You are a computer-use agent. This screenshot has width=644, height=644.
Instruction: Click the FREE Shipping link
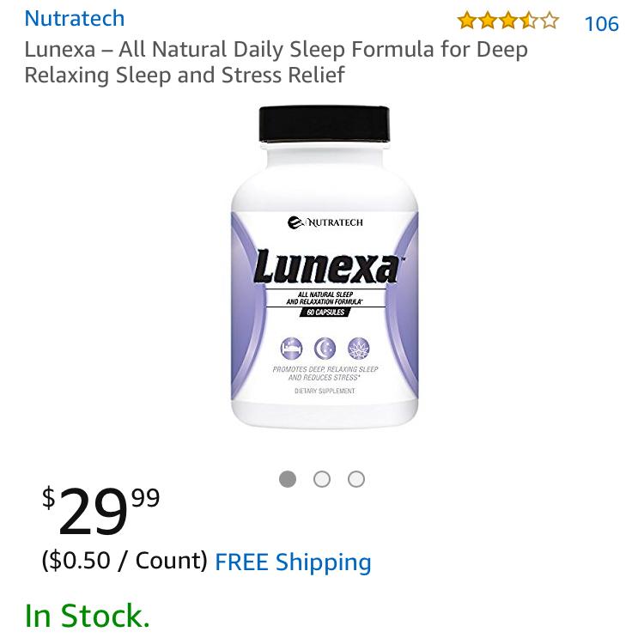[294, 562]
